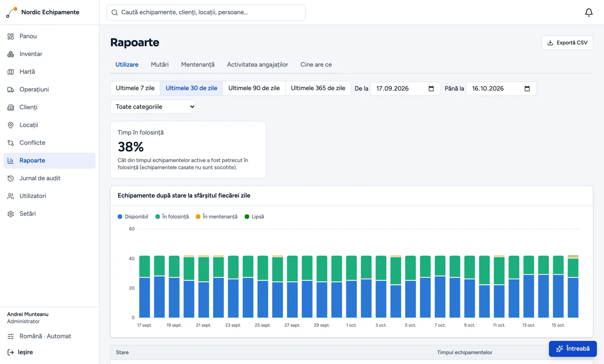This screenshot has width=604, height=364.
Task: Click the Operațiuni truck icon
Action: pos(11,89)
